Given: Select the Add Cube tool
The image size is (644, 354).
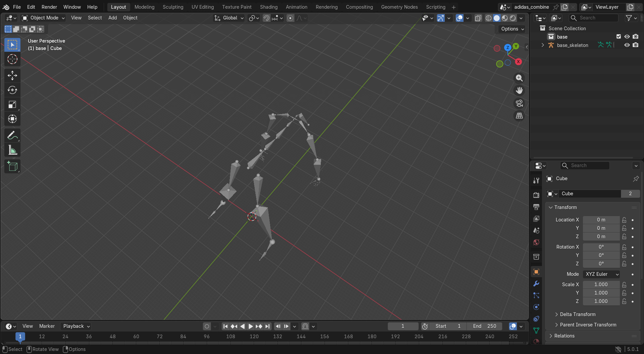Looking at the screenshot, I should click(12, 166).
